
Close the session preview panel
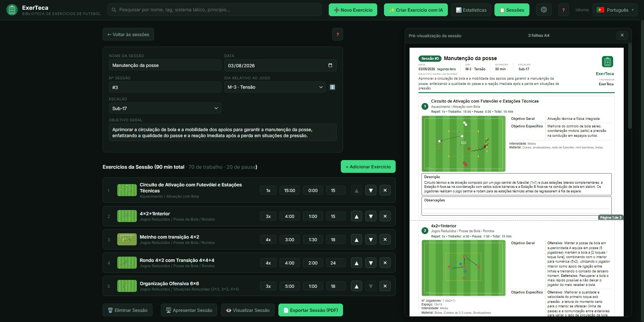tap(622, 35)
